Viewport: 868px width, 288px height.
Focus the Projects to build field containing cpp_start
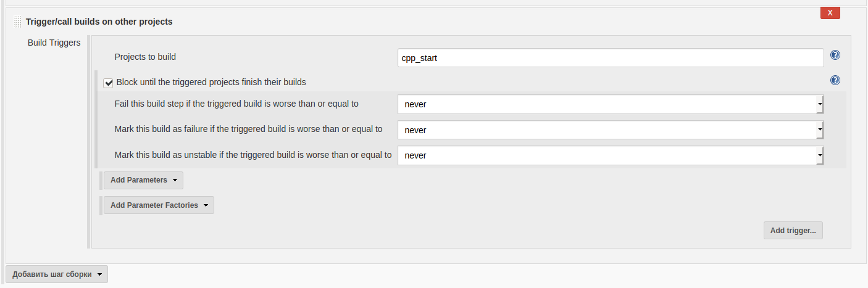click(x=610, y=58)
